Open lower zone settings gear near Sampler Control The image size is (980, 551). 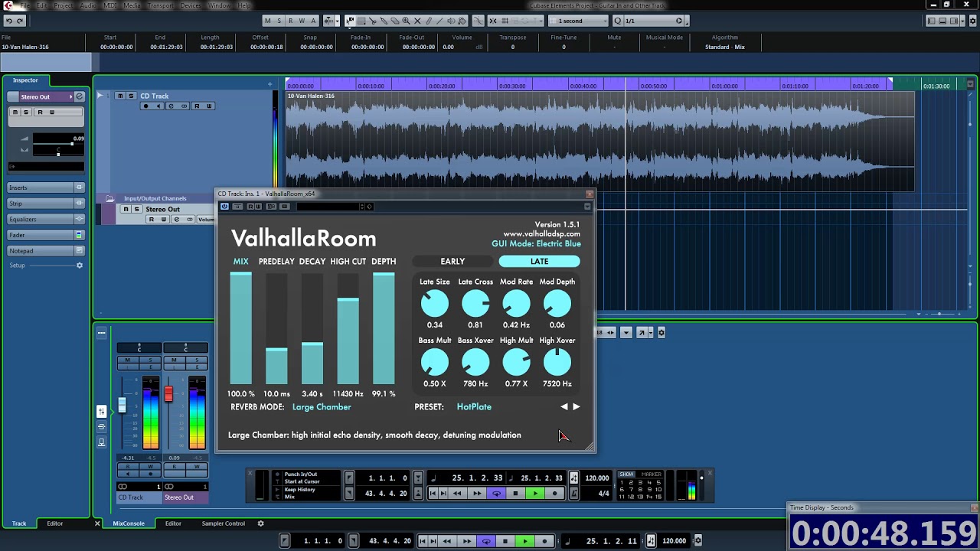click(260, 523)
